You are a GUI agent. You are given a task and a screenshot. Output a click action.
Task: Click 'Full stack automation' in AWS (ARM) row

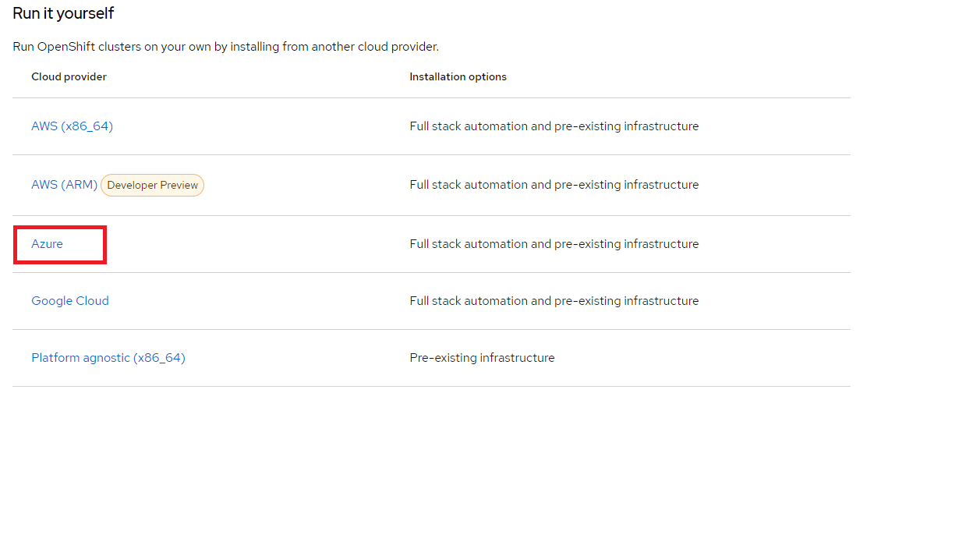(469, 185)
